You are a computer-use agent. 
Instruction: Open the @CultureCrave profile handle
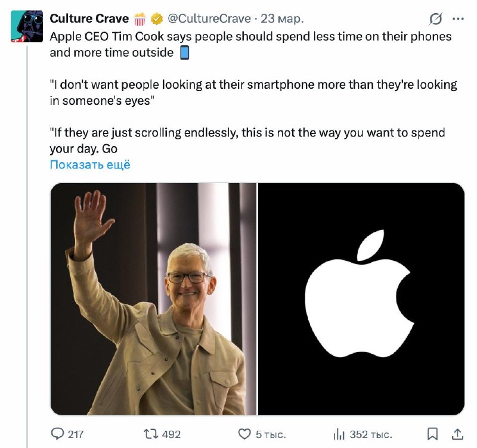point(210,18)
